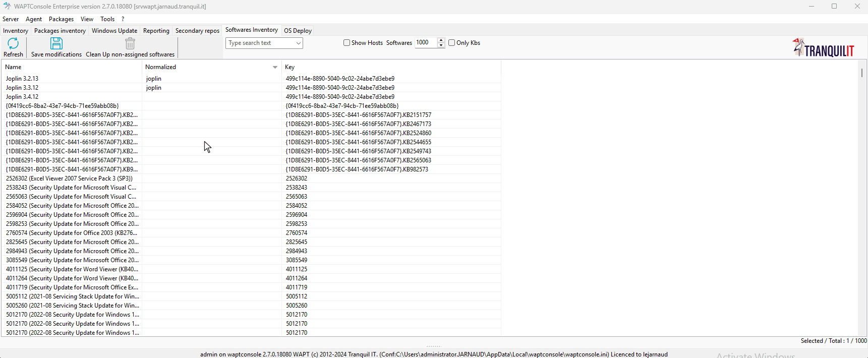The image size is (868, 358).
Task: Click key ending KB2565063
Action: (359, 160)
